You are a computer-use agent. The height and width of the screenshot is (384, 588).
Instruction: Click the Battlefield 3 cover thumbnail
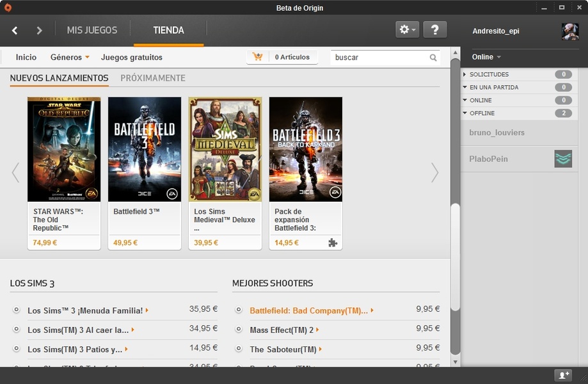pyautogui.click(x=145, y=149)
